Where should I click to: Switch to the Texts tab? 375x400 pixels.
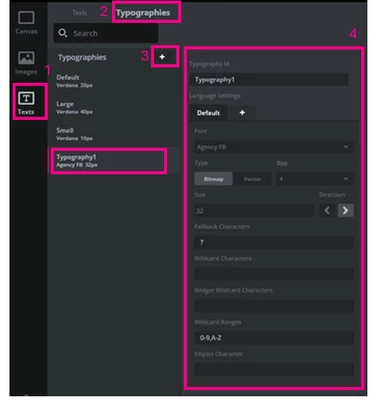coord(80,13)
